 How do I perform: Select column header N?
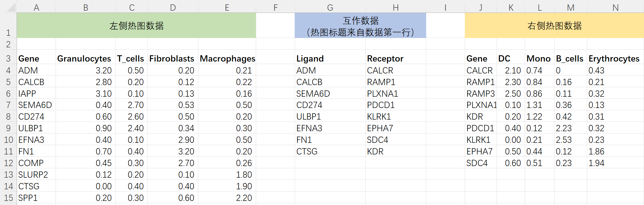click(x=615, y=7)
